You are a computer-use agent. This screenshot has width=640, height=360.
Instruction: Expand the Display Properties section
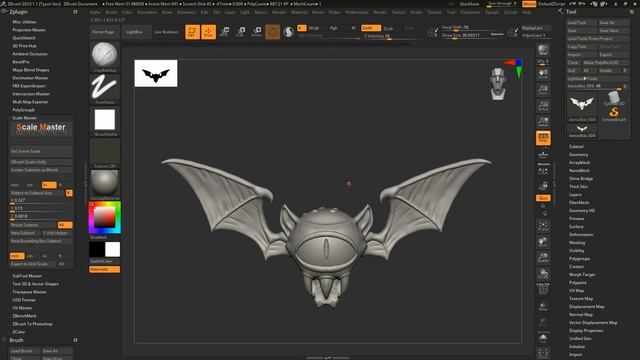586,331
